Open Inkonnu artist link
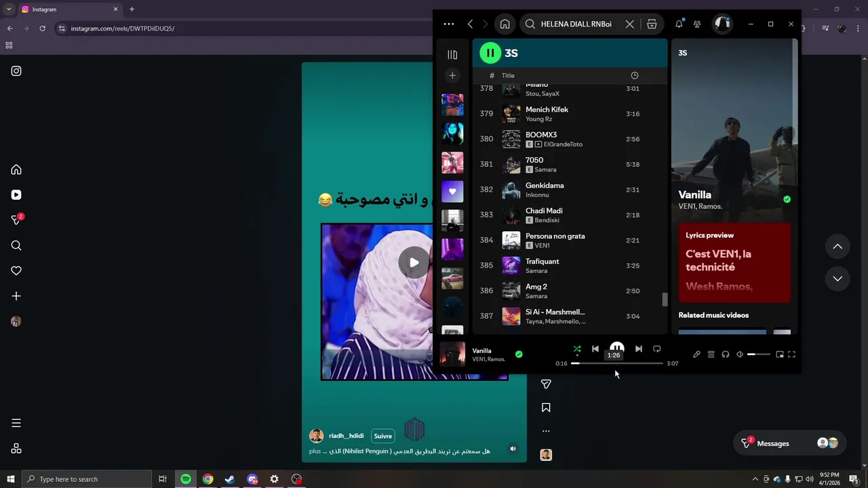The height and width of the screenshot is (488, 868). coord(537,195)
